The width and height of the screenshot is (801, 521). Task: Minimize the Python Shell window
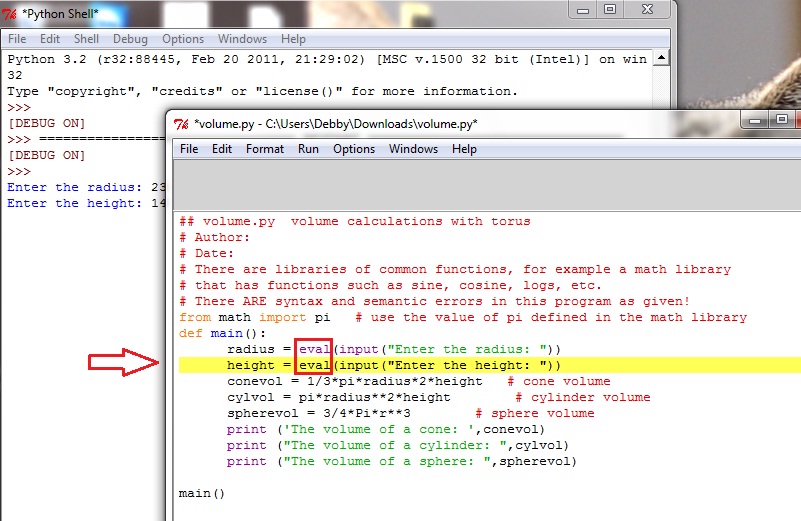(583, 10)
